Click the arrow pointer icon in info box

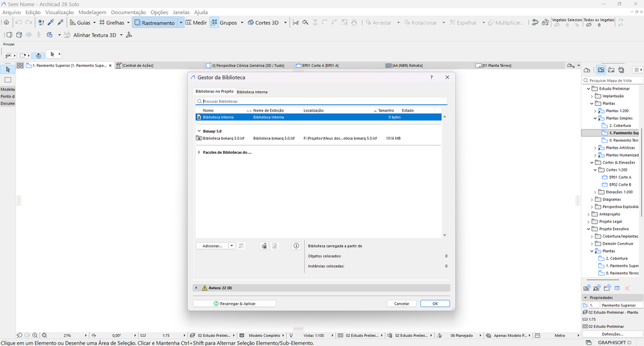pyautogui.click(x=52, y=54)
